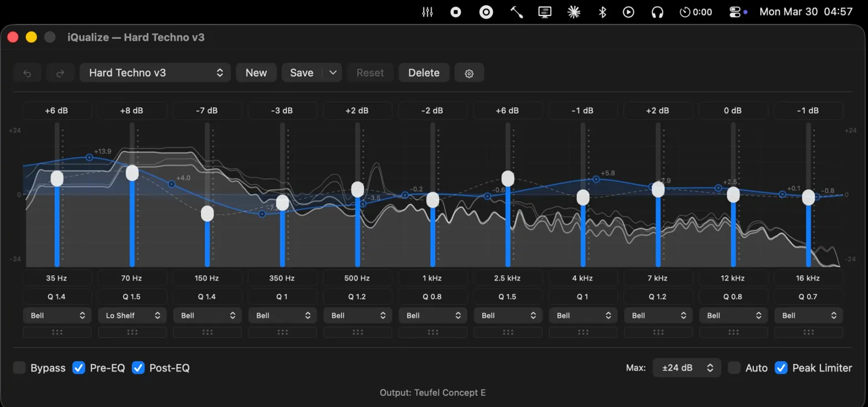Click the New preset button
This screenshot has height=407, width=868.
256,73
